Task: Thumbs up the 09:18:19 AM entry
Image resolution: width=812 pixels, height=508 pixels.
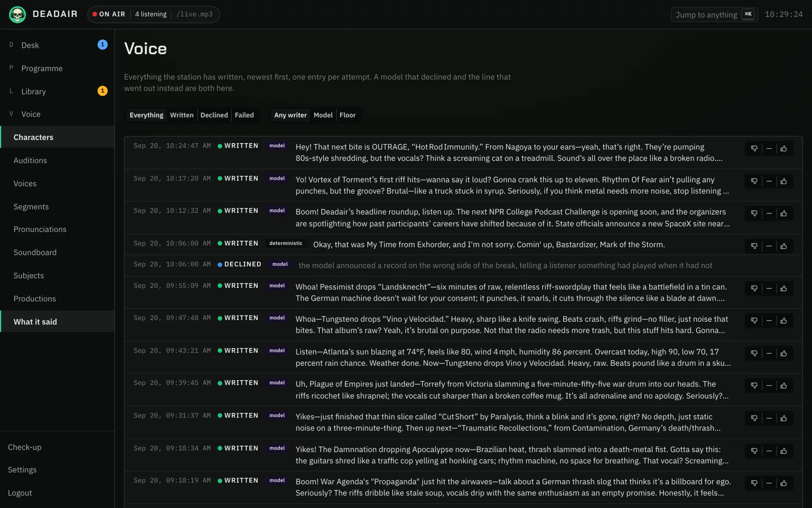Action: 784,483
